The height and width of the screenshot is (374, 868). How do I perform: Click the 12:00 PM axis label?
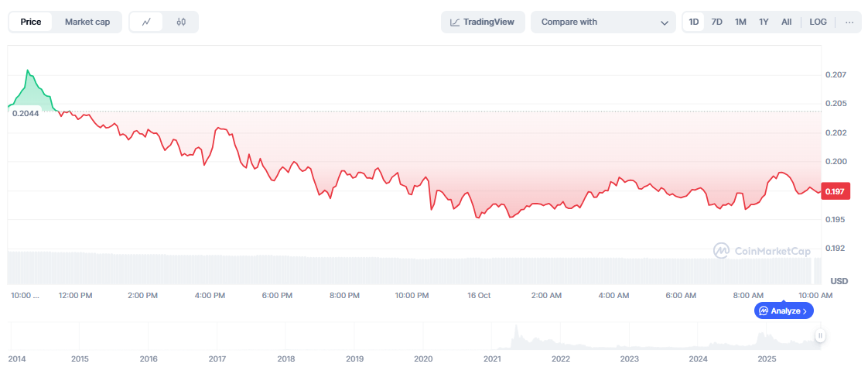[75, 296]
